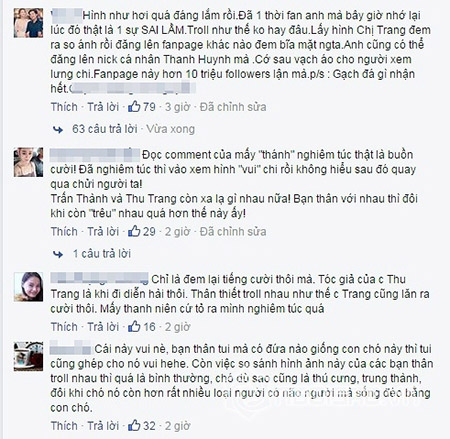Reply to the first comment via Trả lời
This screenshot has height=439, width=450.
(x=103, y=107)
